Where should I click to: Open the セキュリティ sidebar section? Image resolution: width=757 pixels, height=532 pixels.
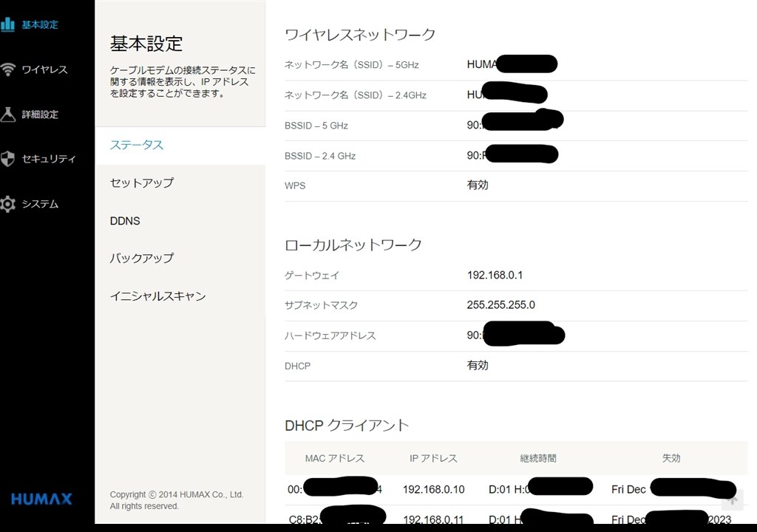[x=49, y=159]
